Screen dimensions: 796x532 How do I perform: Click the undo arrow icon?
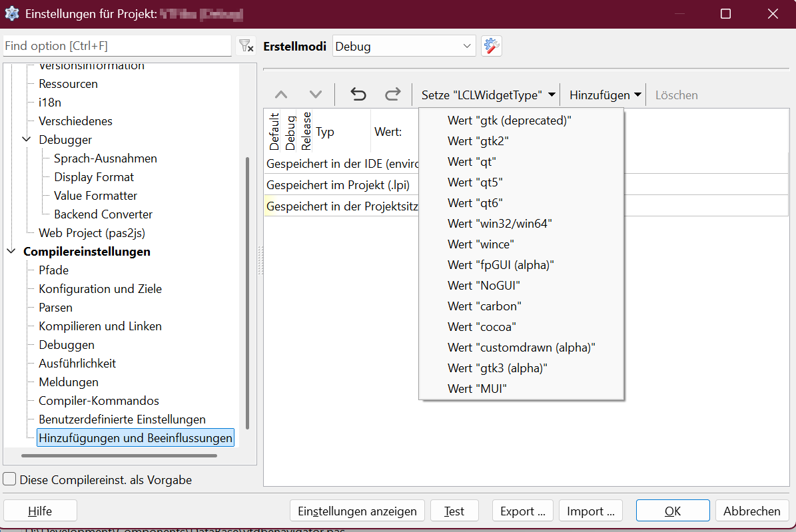pyautogui.click(x=358, y=95)
